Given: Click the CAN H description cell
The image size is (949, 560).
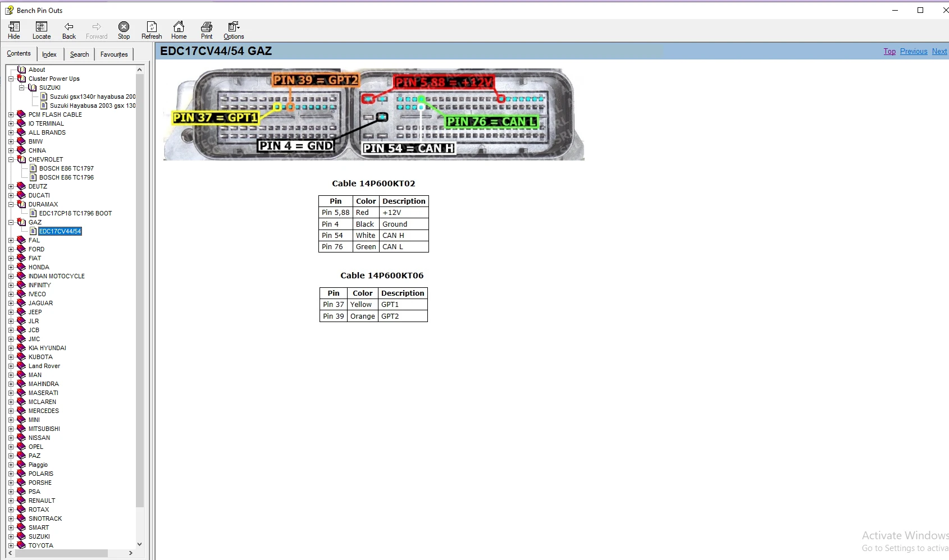Looking at the screenshot, I should point(404,236).
